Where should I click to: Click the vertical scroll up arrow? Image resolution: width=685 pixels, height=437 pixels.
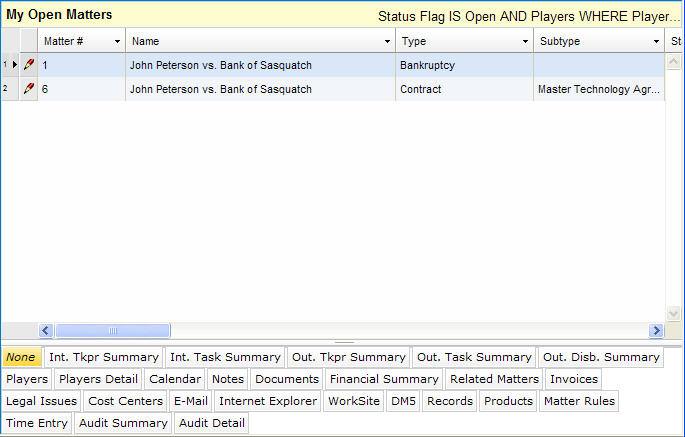[673, 62]
